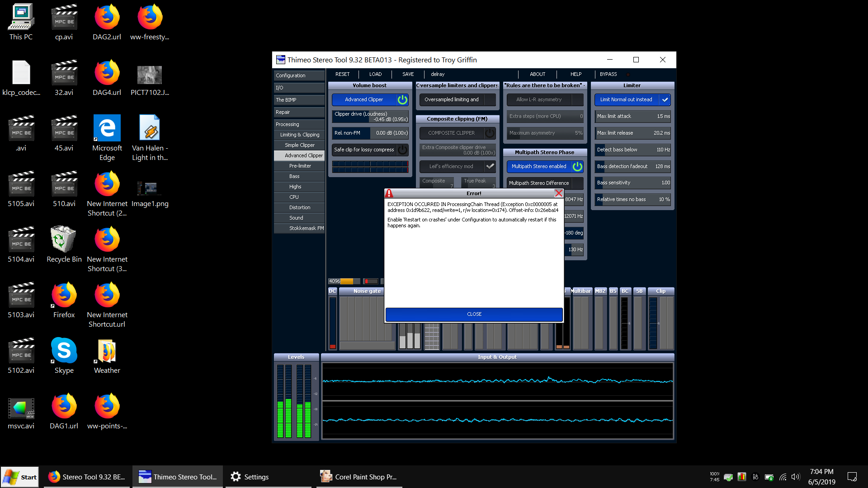Adjust Max limit release slider
Image resolution: width=868 pixels, height=488 pixels.
coord(633,133)
